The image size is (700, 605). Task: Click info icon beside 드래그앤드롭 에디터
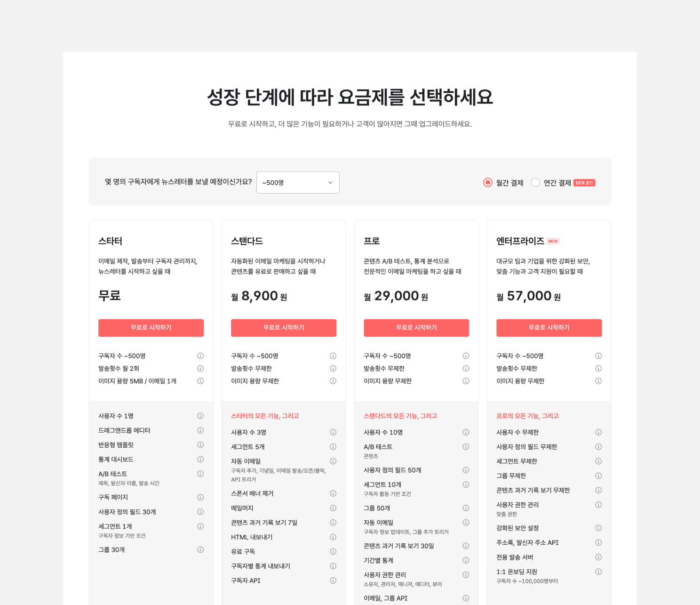point(200,430)
